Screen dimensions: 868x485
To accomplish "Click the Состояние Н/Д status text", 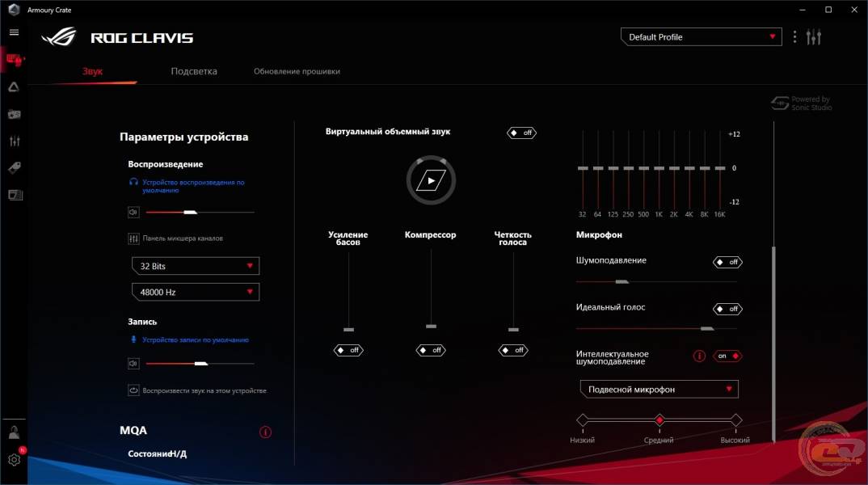I will (x=158, y=454).
